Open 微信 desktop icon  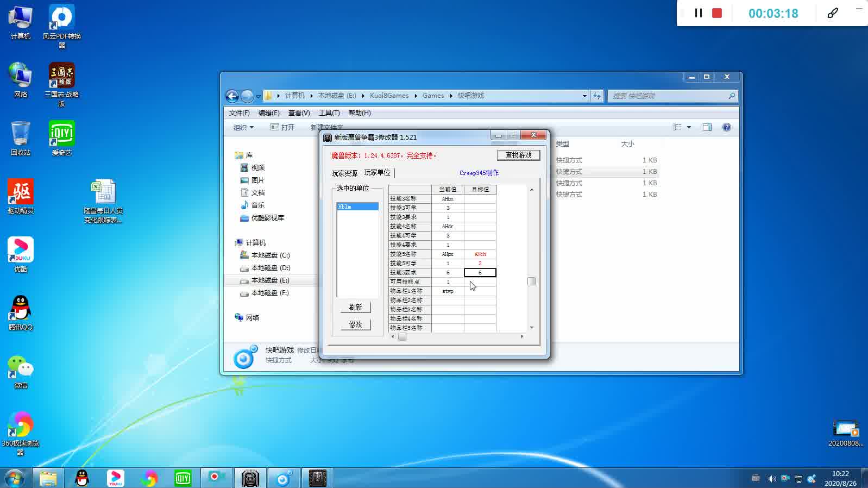(x=21, y=372)
